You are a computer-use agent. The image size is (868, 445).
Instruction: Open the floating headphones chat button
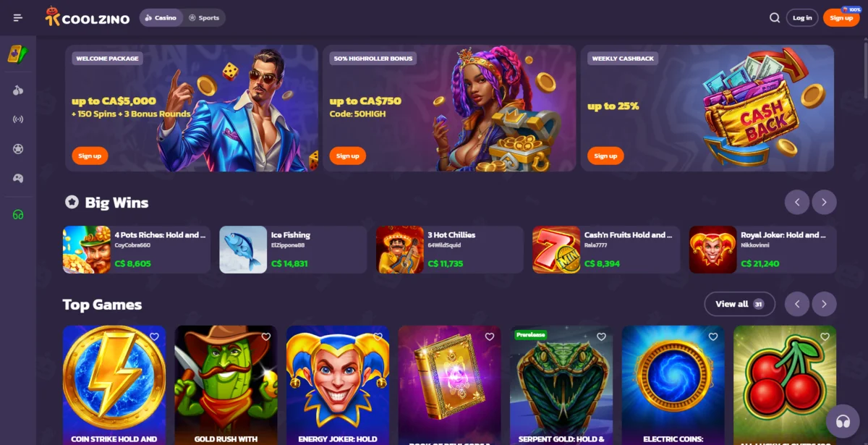tap(842, 422)
